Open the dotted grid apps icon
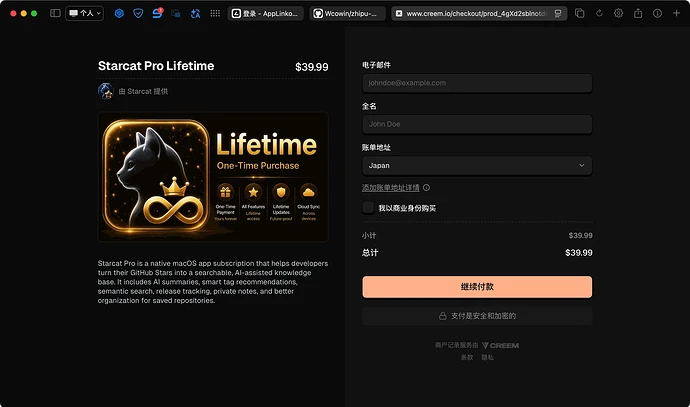Screen dimensions: 690x407 point(215,13)
